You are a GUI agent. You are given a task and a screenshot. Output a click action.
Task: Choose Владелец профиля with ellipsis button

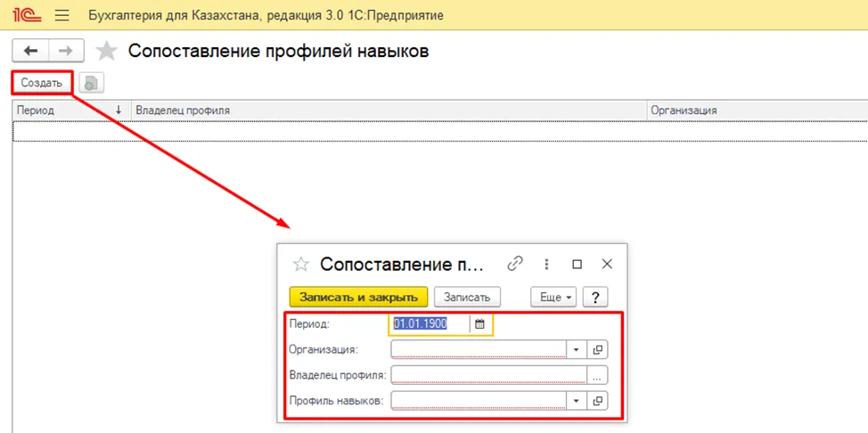pyautogui.click(x=597, y=375)
